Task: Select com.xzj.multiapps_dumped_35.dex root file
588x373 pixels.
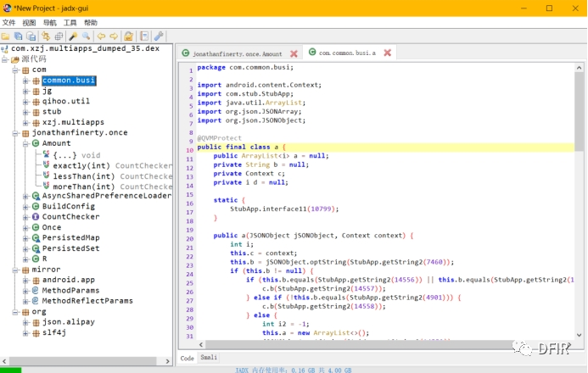Action: pos(85,48)
